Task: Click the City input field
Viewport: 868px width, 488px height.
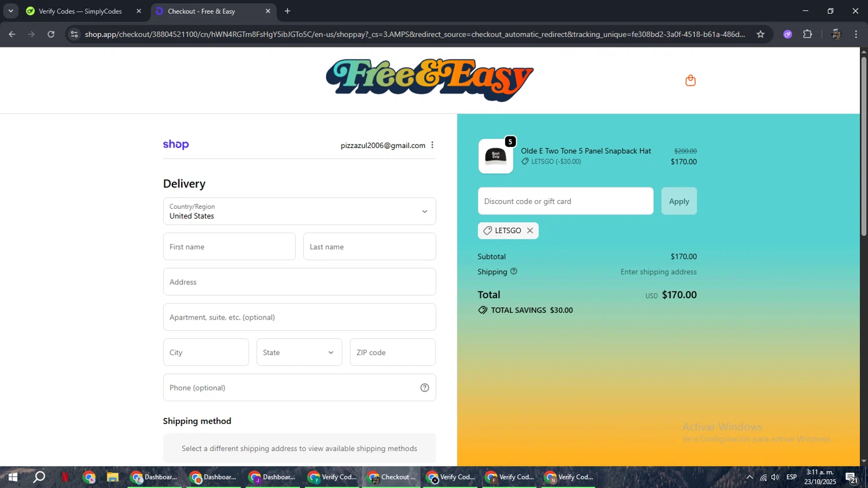Action: (x=206, y=352)
